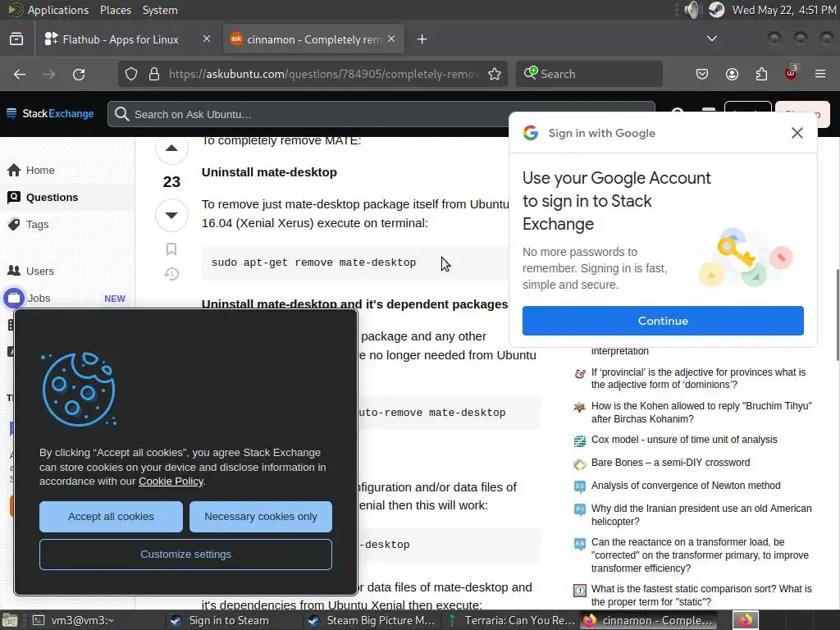The width and height of the screenshot is (840, 630).
Task: Choose Necessary cookies only
Action: [260, 517]
